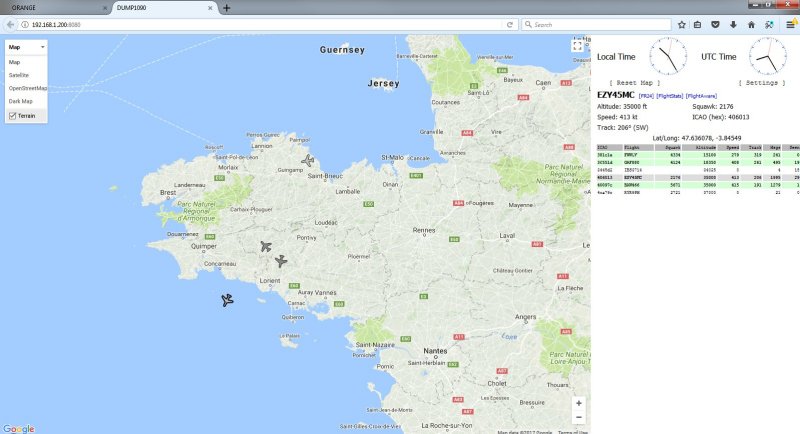Select the table row with squawk 6334
Screen dimensions: 800x434
tap(698, 155)
